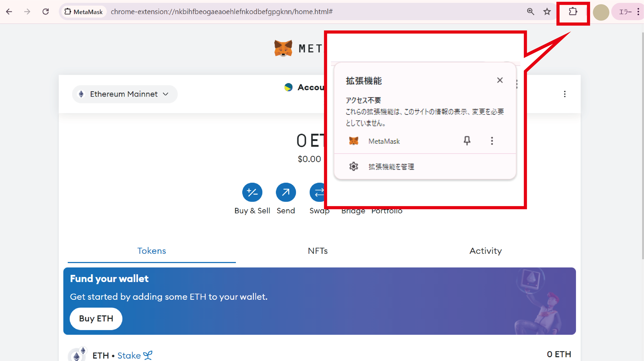Open the MetaMask site info chip
This screenshot has width=644, height=361.
(x=84, y=12)
